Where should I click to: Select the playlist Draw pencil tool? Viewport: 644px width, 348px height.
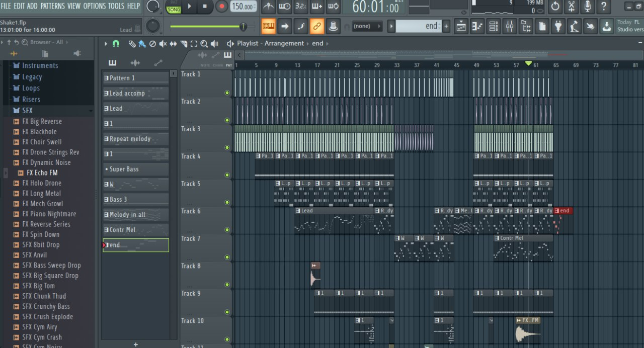tap(132, 44)
